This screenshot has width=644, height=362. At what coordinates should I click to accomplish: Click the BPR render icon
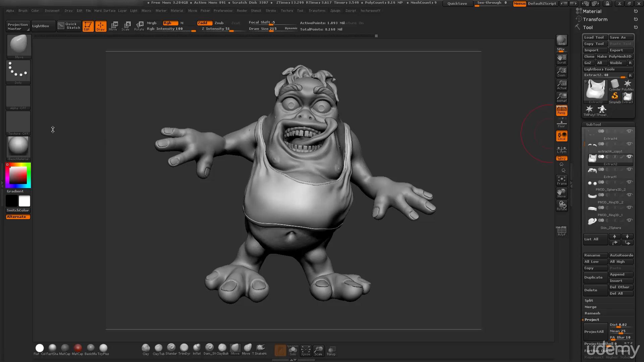coord(561,40)
